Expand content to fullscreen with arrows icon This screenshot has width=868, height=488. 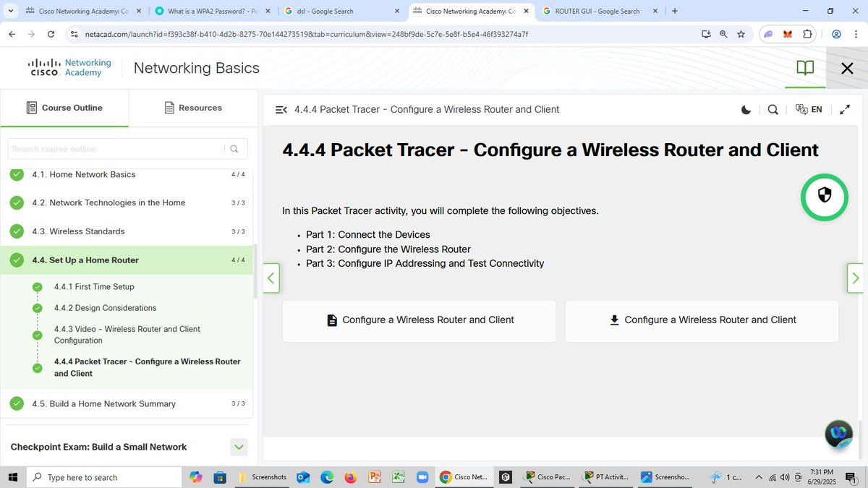click(x=845, y=110)
